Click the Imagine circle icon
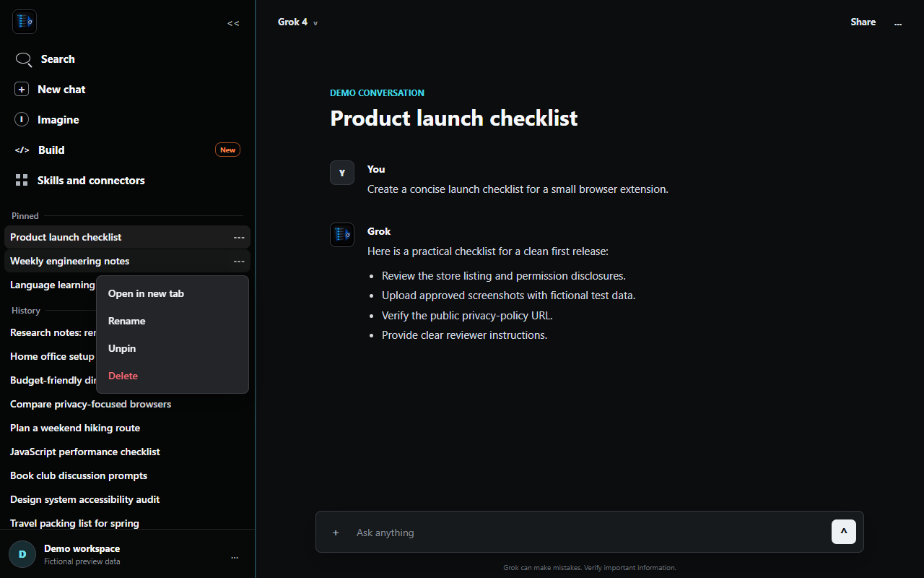 tap(22, 120)
